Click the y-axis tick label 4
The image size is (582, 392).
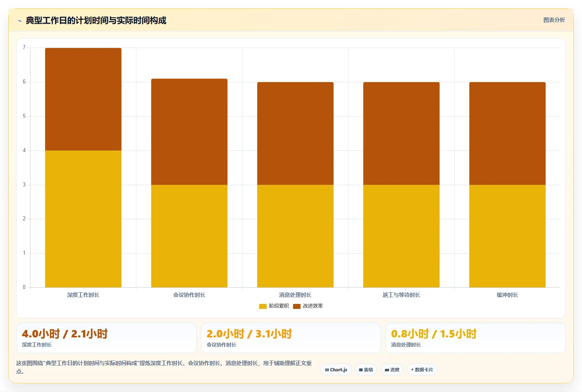pyautogui.click(x=24, y=151)
